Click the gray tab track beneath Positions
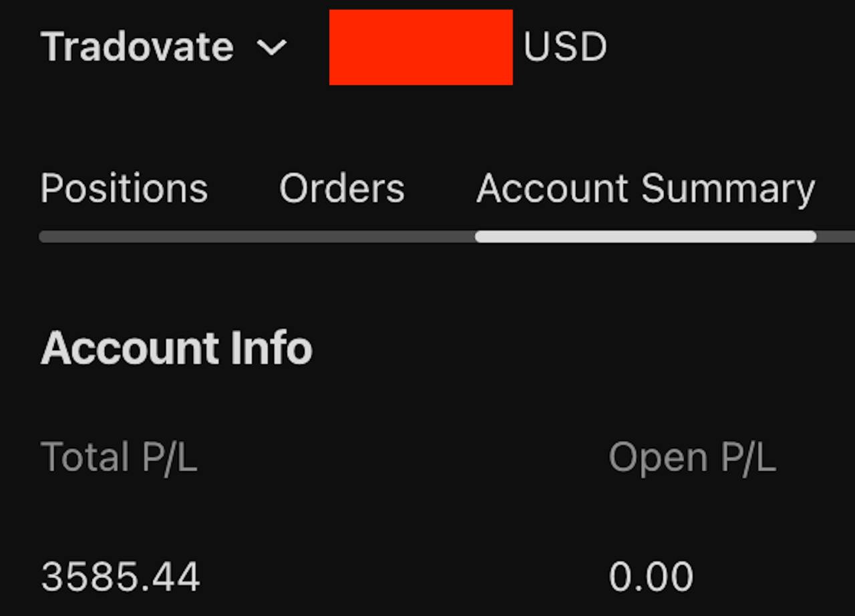This screenshot has height=616, width=855. (124, 237)
